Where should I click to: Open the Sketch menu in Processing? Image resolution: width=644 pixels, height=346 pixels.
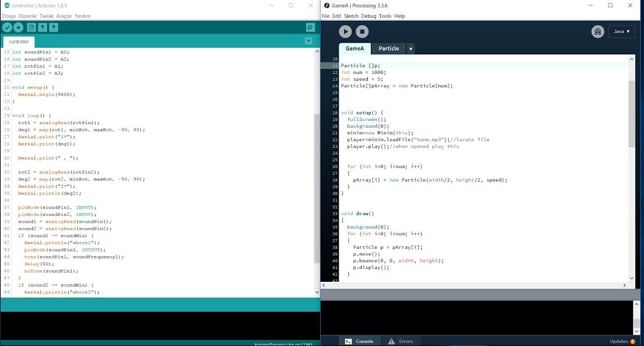pos(351,16)
